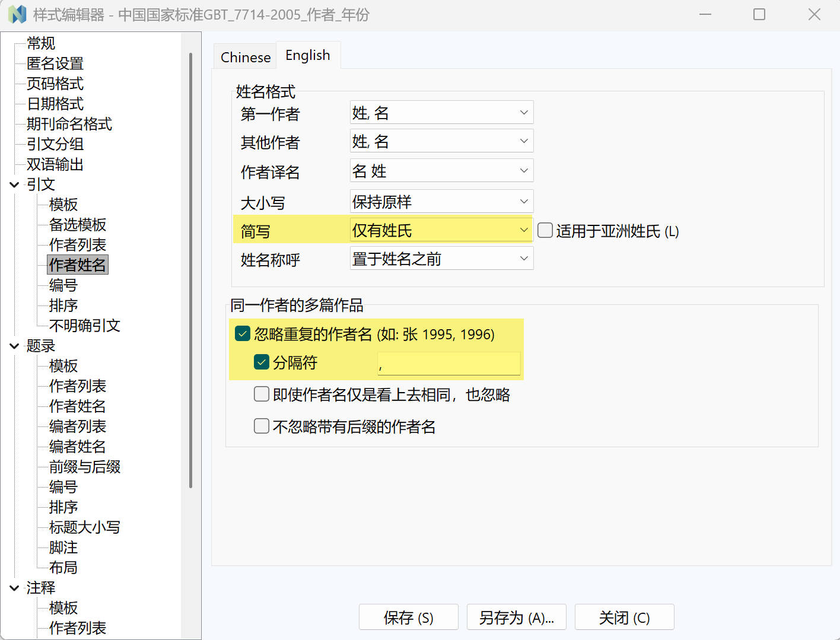
Task: Check 不忽略带有后缀的作者名 box
Action: coord(262,426)
